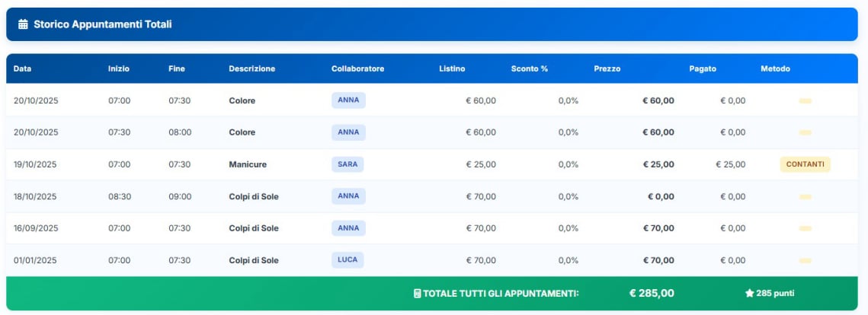Image resolution: width=868 pixels, height=315 pixels.
Task: Select the Manicure appointment description
Action: (x=248, y=164)
